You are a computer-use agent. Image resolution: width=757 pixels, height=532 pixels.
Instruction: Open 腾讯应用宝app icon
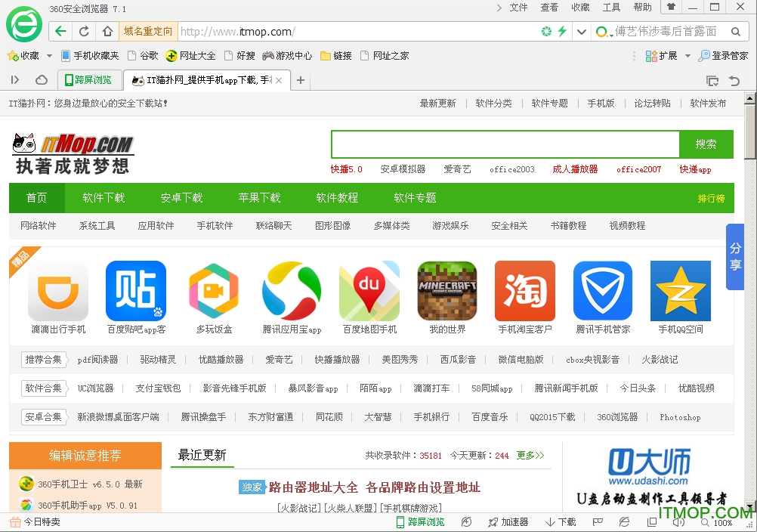(x=292, y=291)
